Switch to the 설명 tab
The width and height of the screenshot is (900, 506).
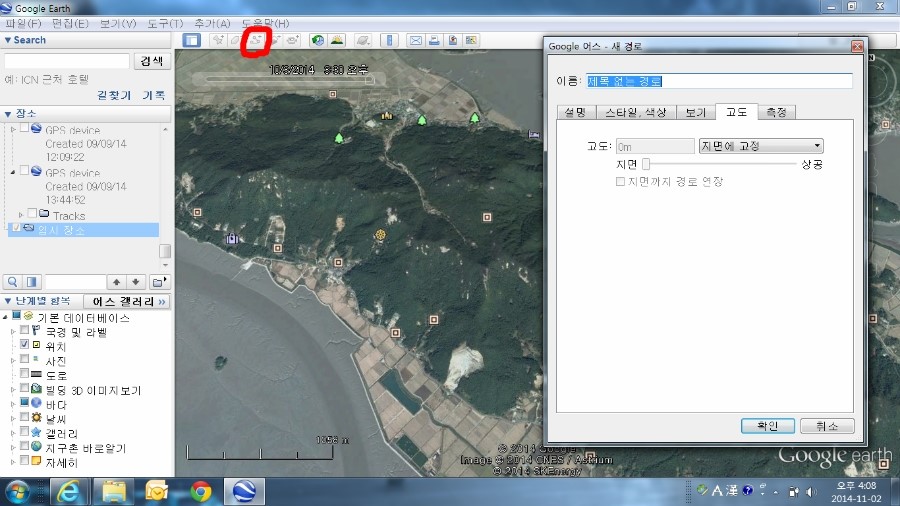[575, 112]
